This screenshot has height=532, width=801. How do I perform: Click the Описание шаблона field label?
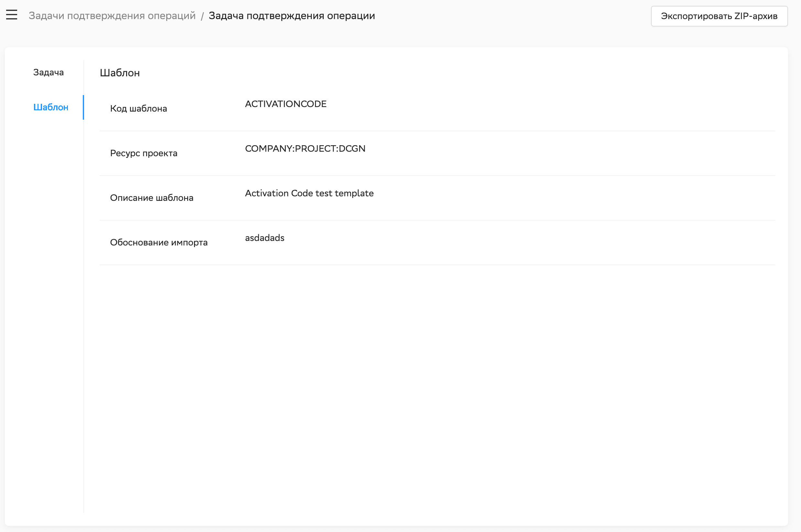(152, 198)
